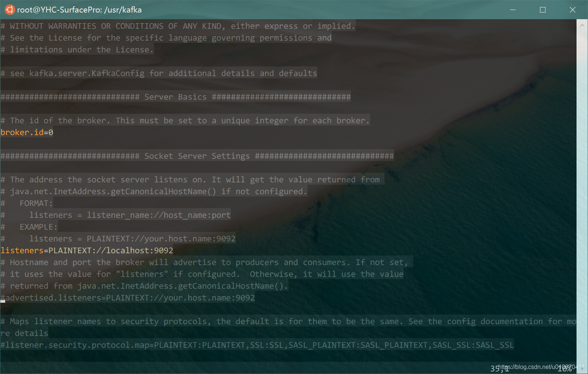Click the EXAMPLE: comment line
Screen dimensions: 588x374
click(29, 227)
